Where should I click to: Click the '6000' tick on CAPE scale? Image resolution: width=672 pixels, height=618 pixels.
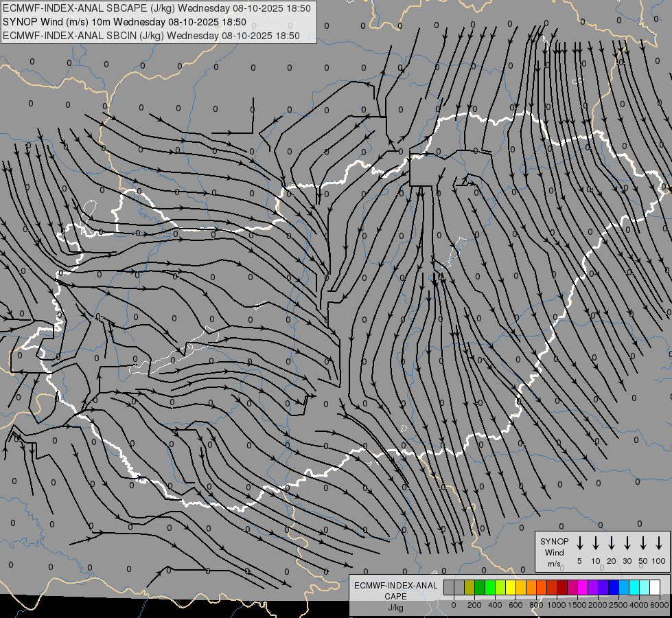pyautogui.click(x=660, y=605)
